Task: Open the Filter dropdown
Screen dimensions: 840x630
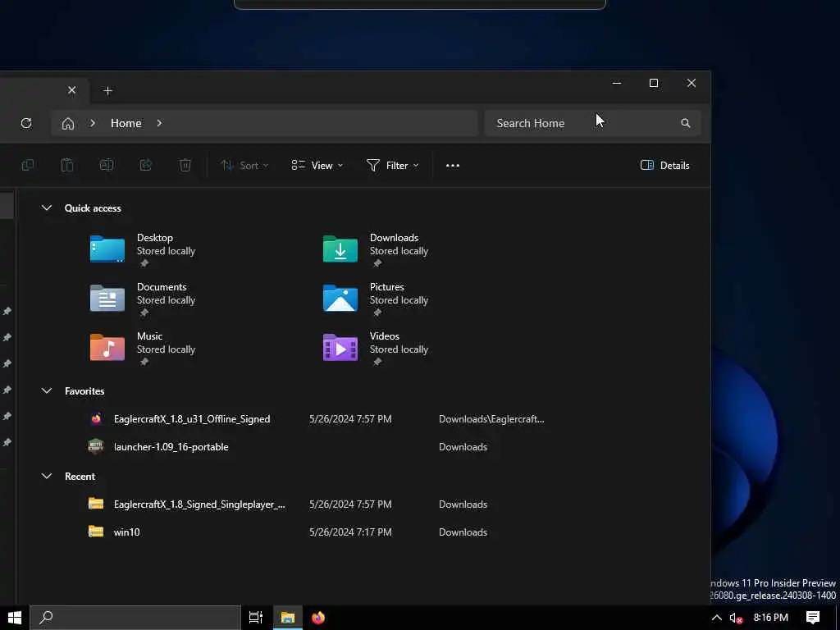Action: click(x=393, y=166)
